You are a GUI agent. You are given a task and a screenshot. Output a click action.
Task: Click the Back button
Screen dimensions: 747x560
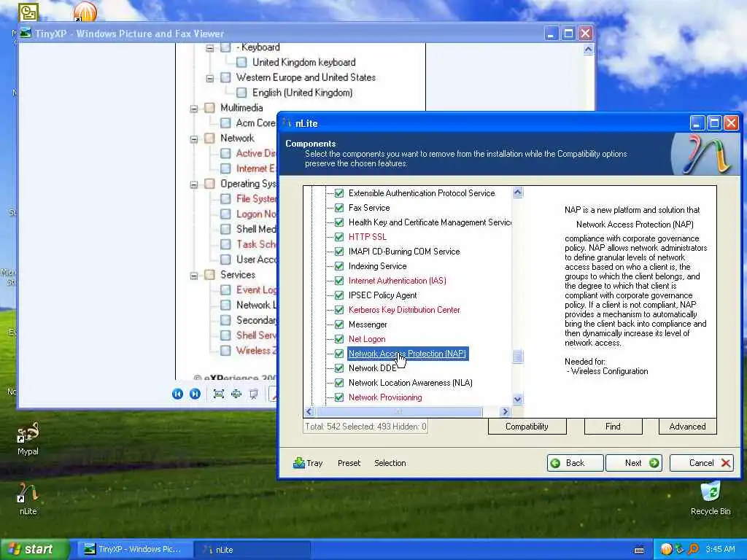[575, 463]
